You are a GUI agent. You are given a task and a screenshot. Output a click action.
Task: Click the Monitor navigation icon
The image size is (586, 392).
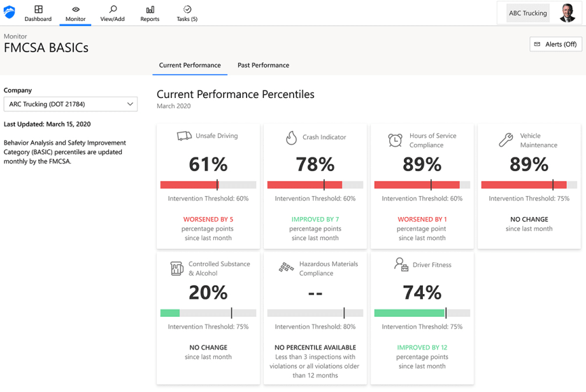pyautogui.click(x=75, y=10)
